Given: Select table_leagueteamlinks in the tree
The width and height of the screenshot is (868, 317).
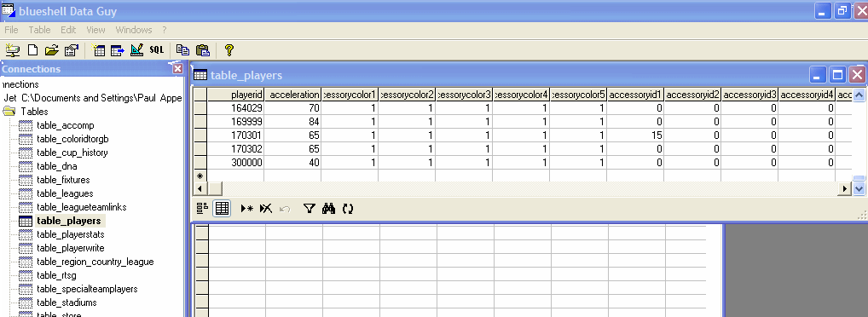Looking at the screenshot, I should pos(81,207).
